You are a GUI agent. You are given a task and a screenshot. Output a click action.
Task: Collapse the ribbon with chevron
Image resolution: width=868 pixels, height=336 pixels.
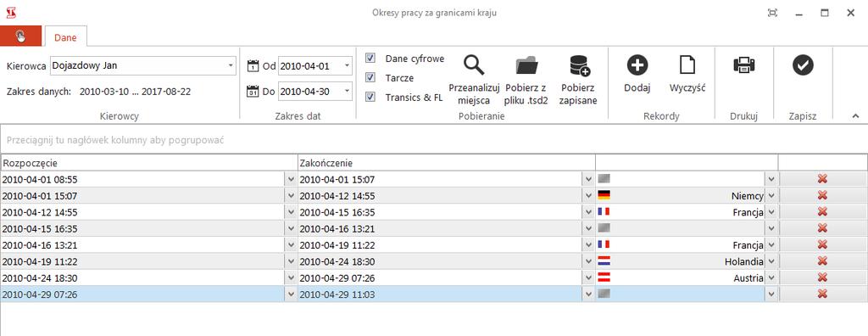855,116
